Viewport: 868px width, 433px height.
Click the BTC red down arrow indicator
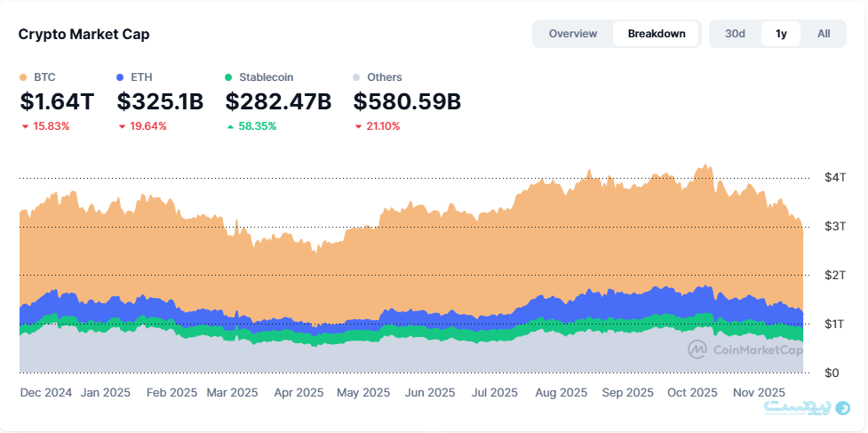click(x=25, y=127)
